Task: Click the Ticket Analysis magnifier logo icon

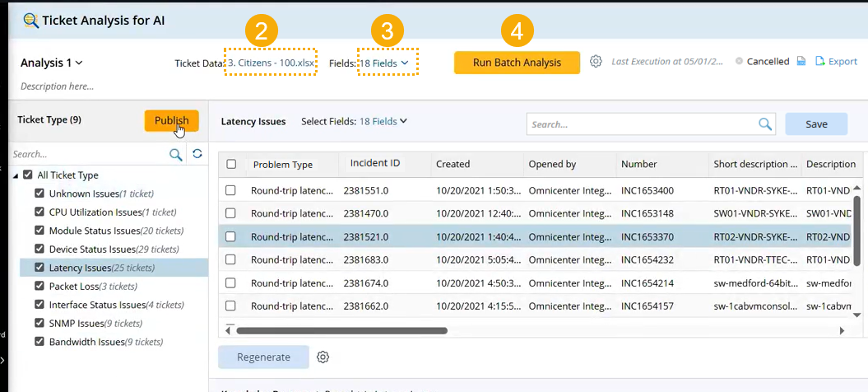Action: pos(31,21)
